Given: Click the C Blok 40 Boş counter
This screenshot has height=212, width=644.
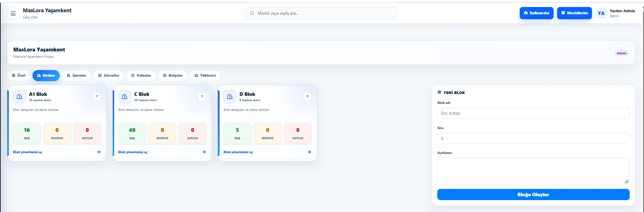Looking at the screenshot, I should click(132, 133).
